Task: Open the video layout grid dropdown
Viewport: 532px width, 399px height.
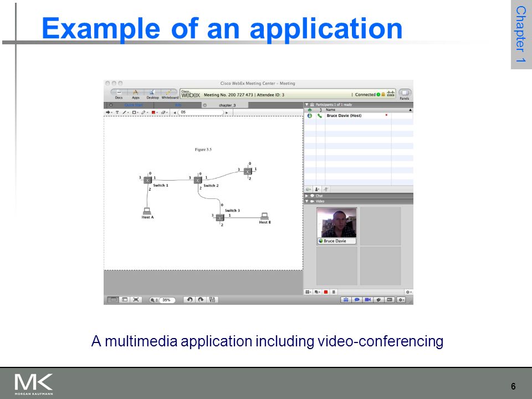Action: coord(308,292)
